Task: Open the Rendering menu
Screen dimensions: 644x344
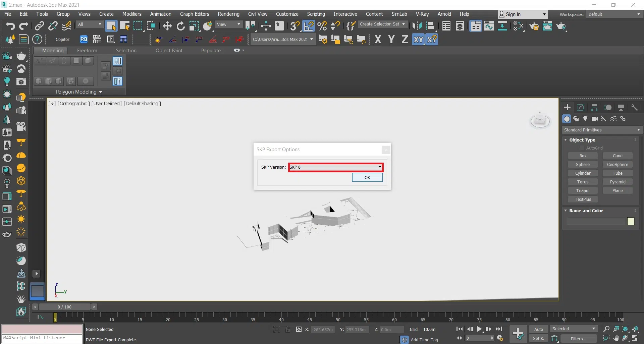Action: 228,14
